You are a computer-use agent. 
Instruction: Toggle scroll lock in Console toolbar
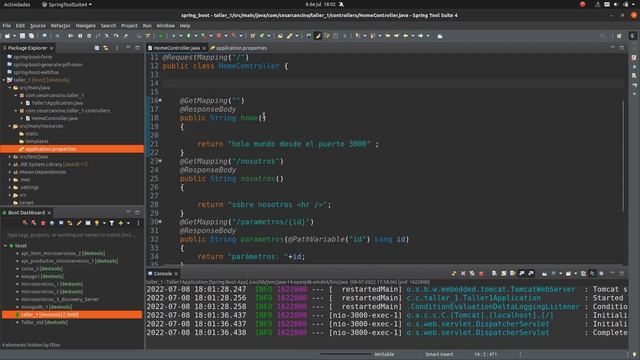point(503,273)
